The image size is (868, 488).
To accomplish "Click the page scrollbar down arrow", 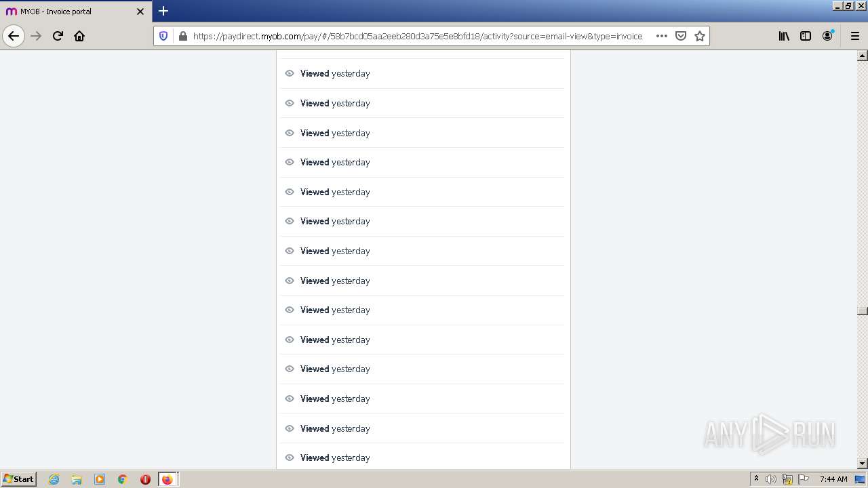I will [x=863, y=464].
